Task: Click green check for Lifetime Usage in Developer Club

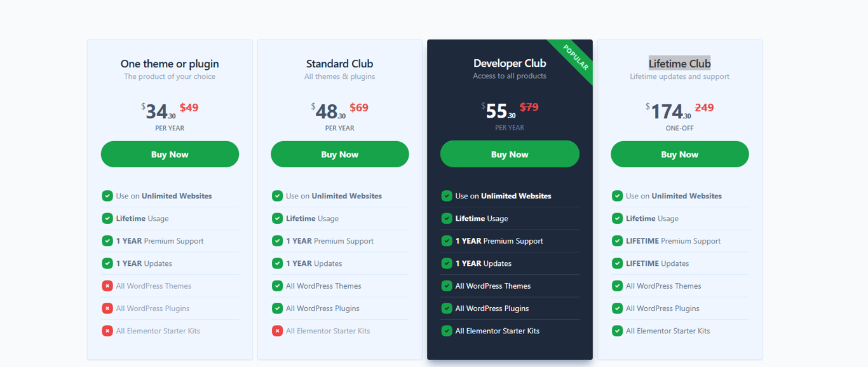Action: click(x=447, y=218)
